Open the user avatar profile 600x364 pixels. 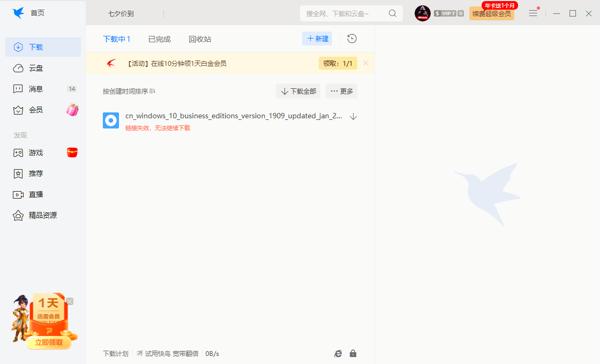[x=423, y=13]
